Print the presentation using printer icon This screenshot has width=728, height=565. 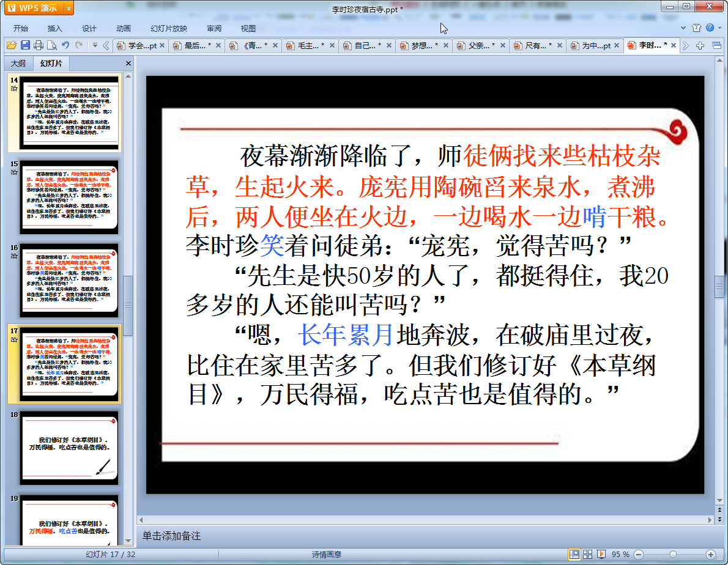coord(39,45)
